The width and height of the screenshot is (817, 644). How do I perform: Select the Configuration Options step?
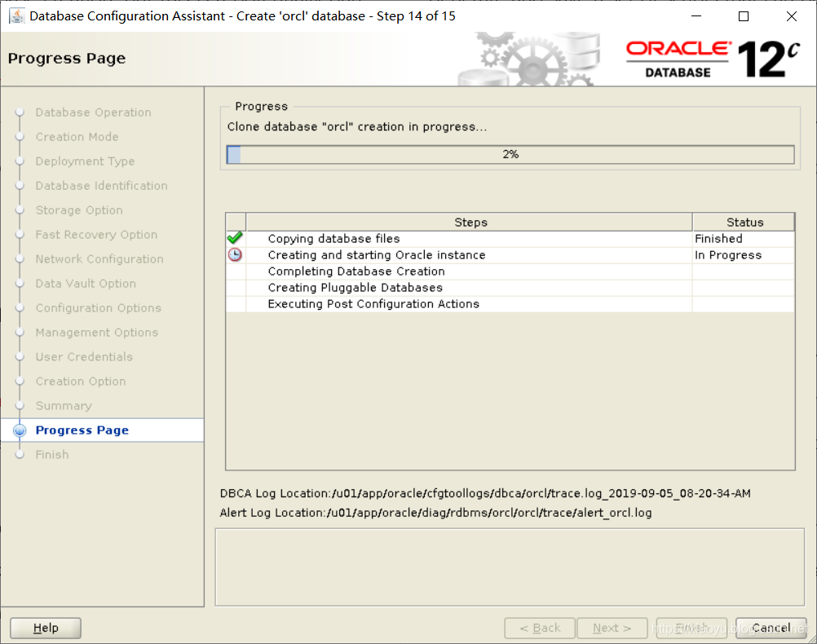99,308
